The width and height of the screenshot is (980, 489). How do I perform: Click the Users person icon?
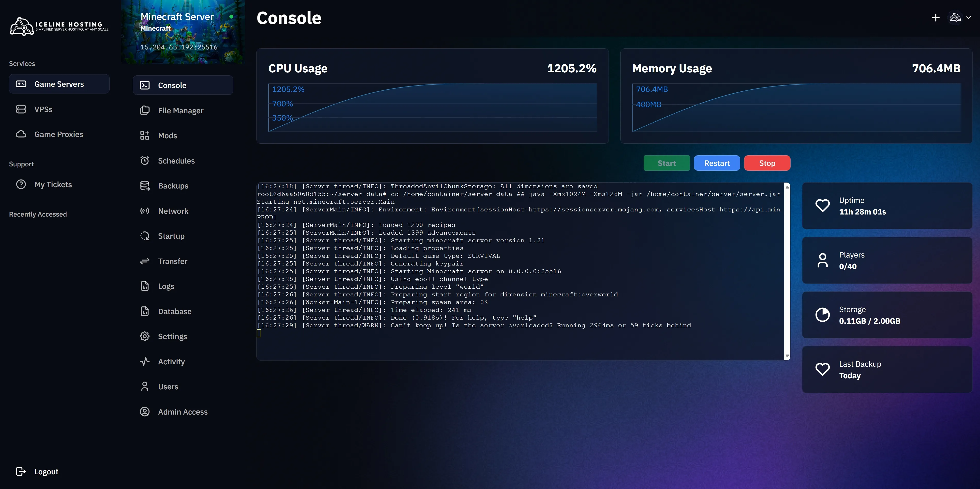point(145,387)
